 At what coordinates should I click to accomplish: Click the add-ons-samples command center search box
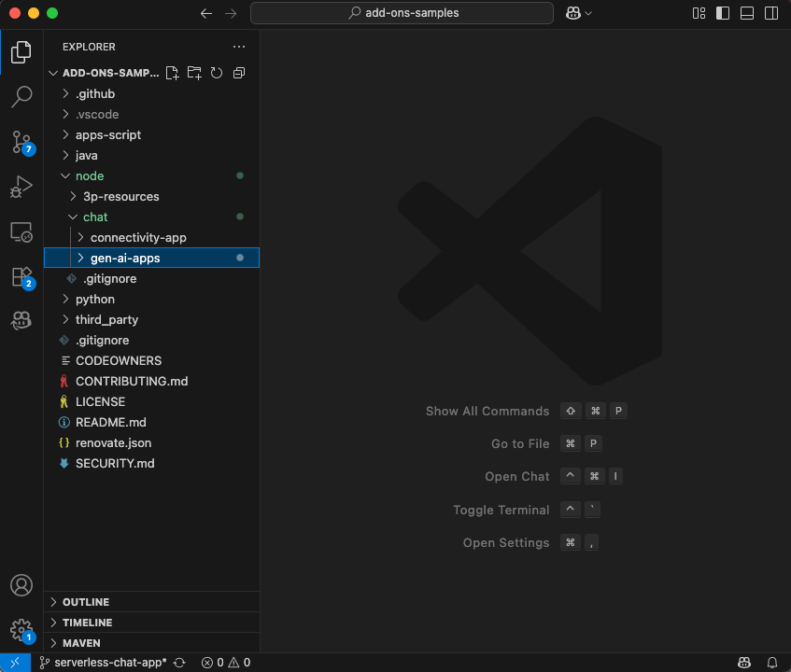(403, 13)
